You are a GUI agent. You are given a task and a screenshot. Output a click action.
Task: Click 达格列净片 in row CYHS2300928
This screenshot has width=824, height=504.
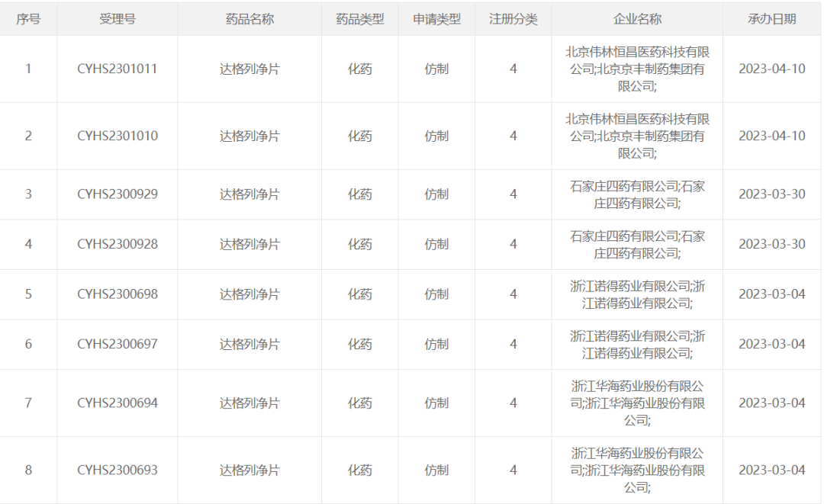pos(249,244)
